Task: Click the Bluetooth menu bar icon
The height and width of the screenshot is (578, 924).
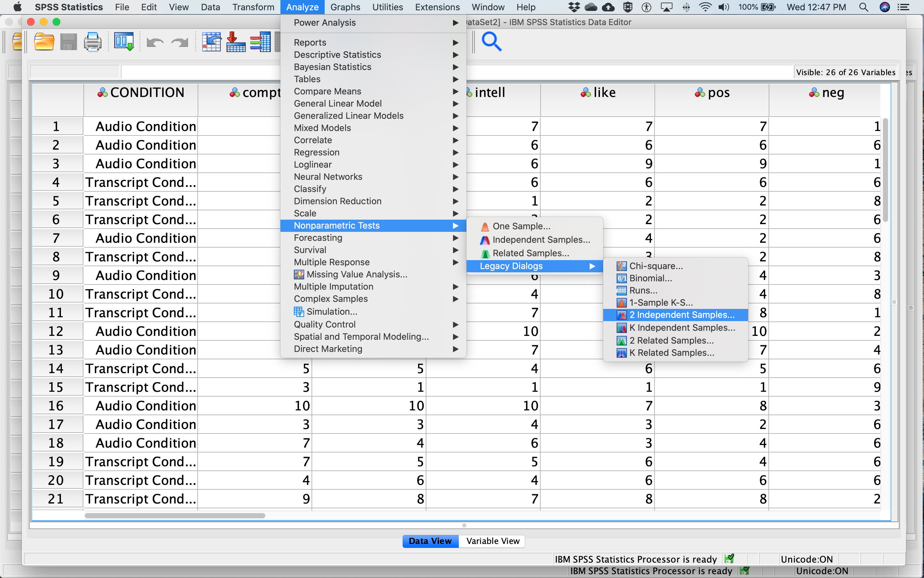Action: click(686, 7)
